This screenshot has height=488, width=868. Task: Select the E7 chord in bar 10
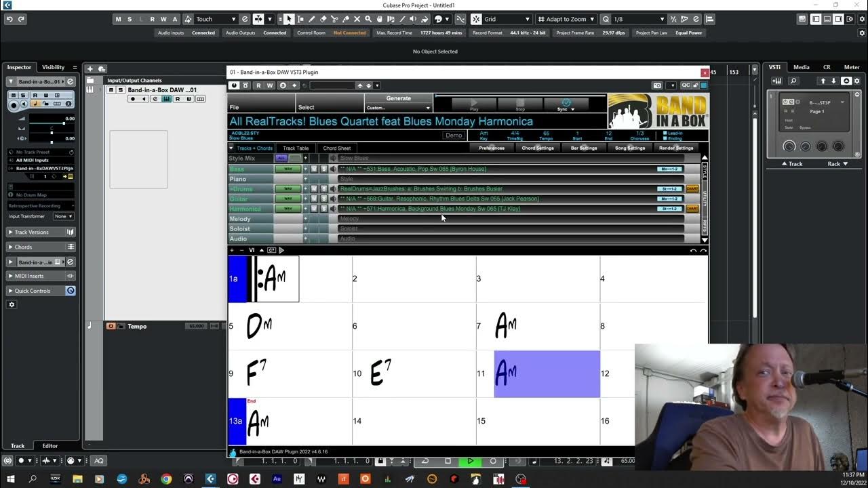(381, 373)
